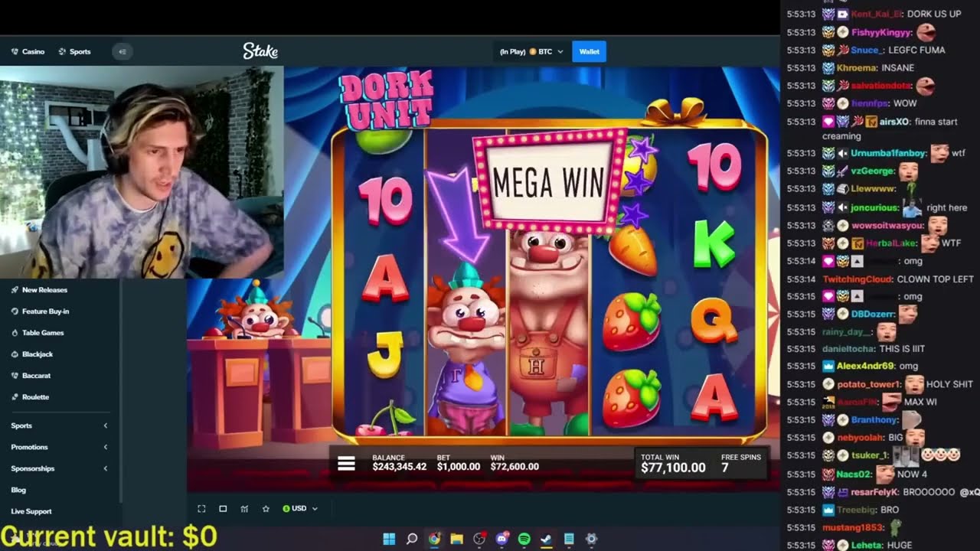Open Steam from the taskbar

click(x=546, y=539)
